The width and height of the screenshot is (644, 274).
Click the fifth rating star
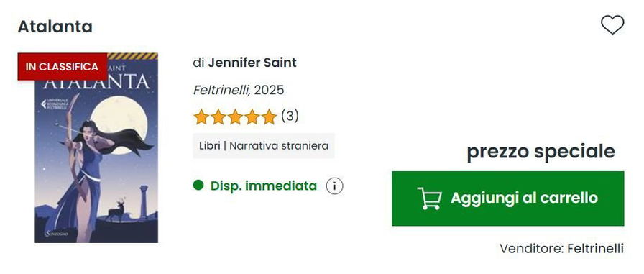click(269, 117)
